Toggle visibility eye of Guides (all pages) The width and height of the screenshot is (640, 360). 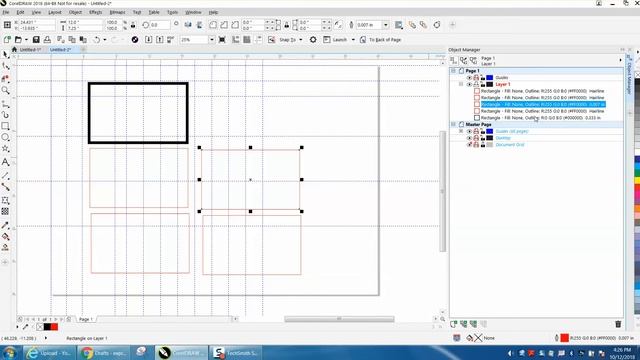pos(469,131)
